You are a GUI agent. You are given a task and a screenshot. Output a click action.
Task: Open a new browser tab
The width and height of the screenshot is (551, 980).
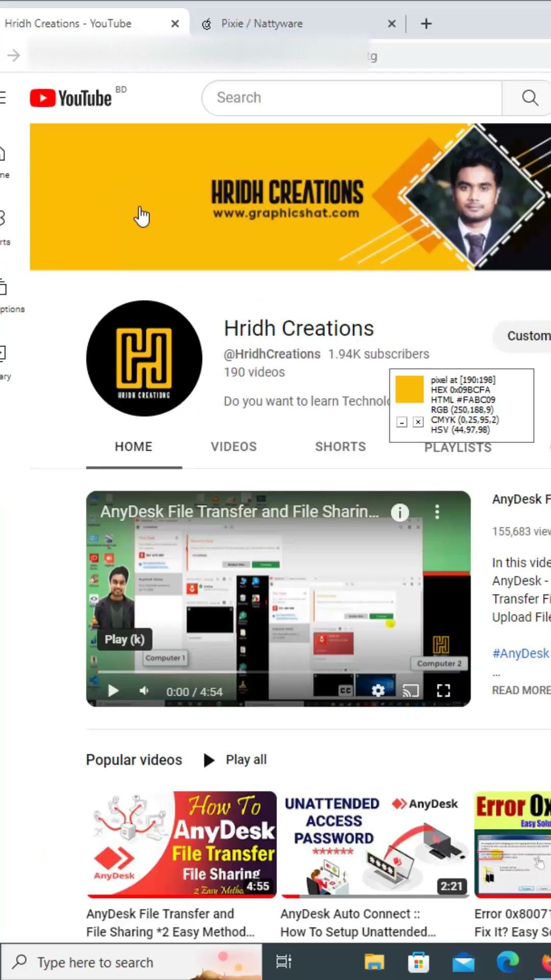tap(426, 23)
